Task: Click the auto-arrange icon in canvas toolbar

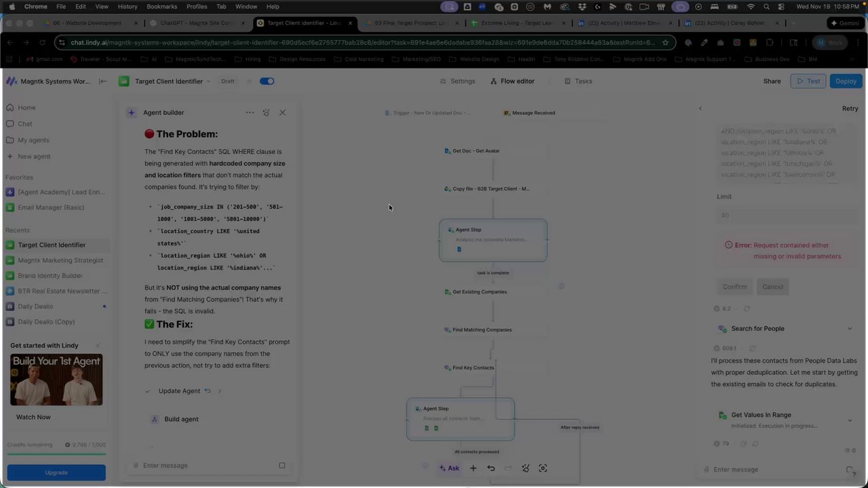Action: coord(526,468)
